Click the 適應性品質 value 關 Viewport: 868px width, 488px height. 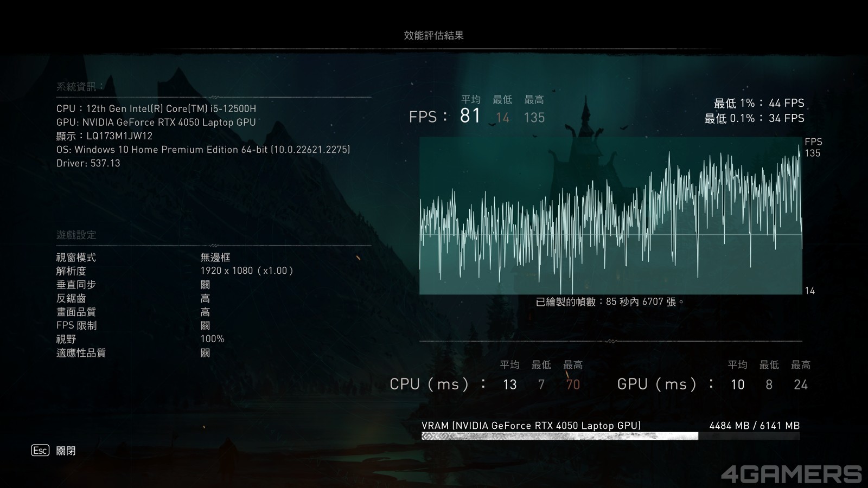click(205, 352)
